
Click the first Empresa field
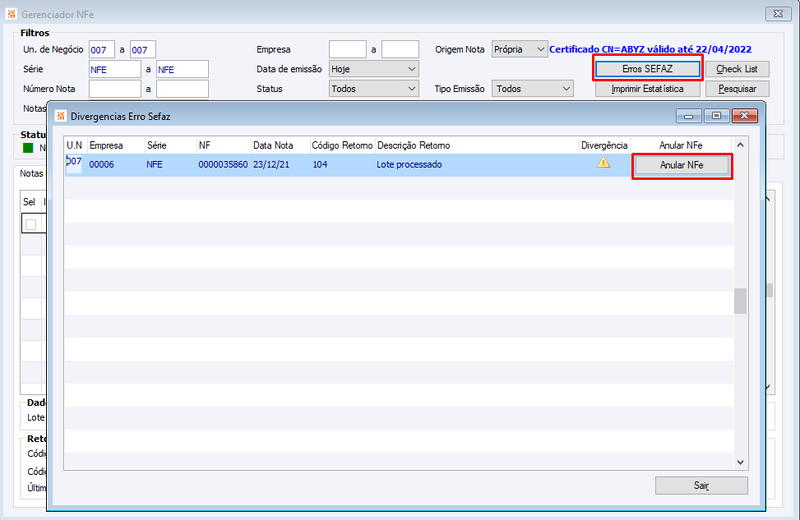click(347, 49)
